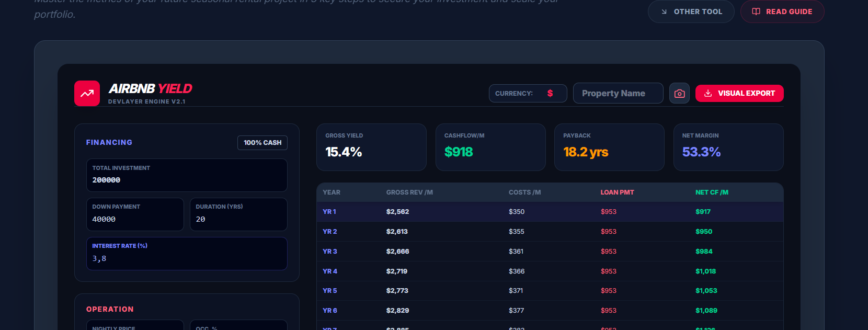Edit the Total Investment value 200000
Screen dimensions: 868x330
pos(187,175)
